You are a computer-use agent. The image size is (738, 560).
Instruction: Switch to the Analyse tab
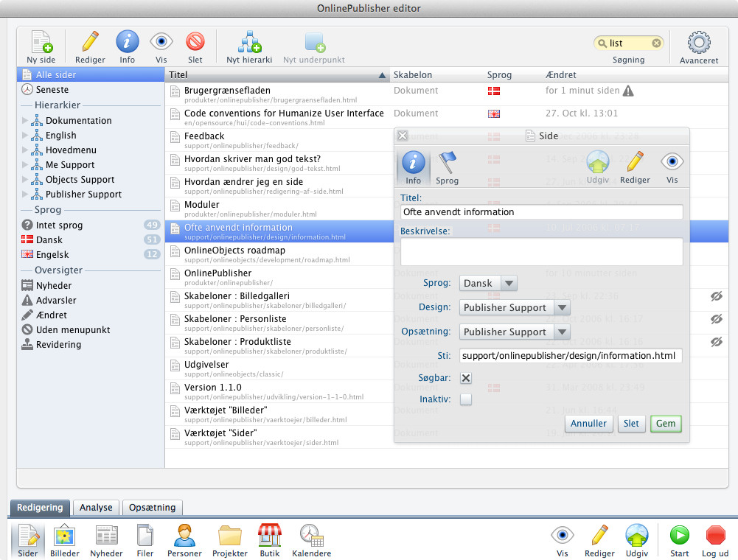point(96,508)
